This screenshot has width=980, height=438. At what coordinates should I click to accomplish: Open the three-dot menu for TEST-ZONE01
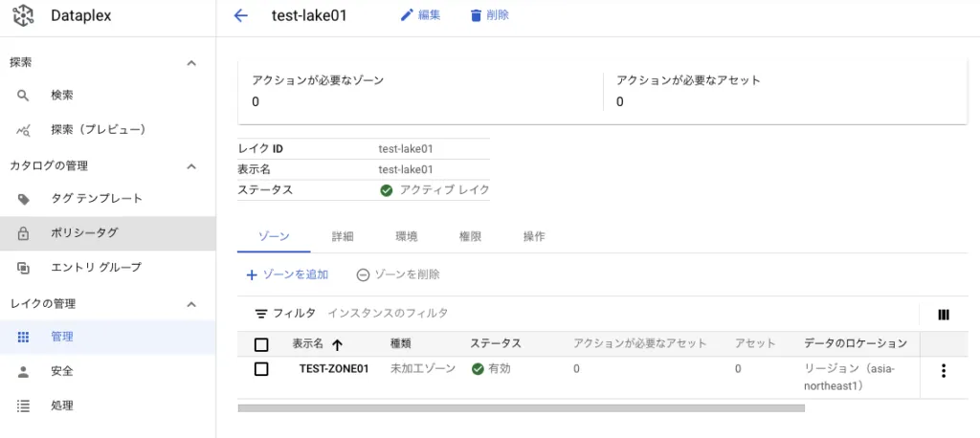944,370
